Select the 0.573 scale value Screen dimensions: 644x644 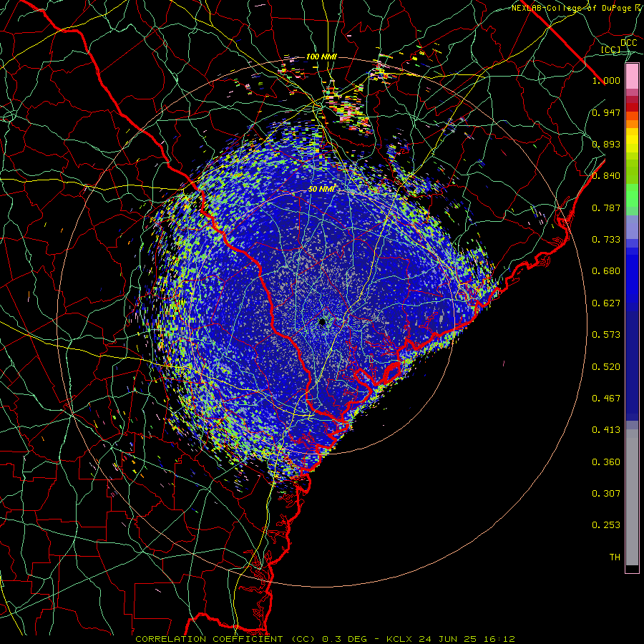coord(606,335)
